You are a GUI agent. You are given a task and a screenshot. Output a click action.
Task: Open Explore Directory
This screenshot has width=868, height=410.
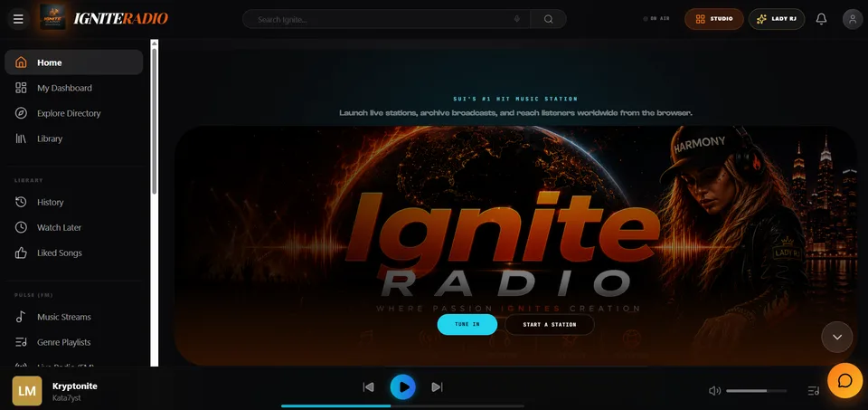pyautogui.click(x=73, y=113)
